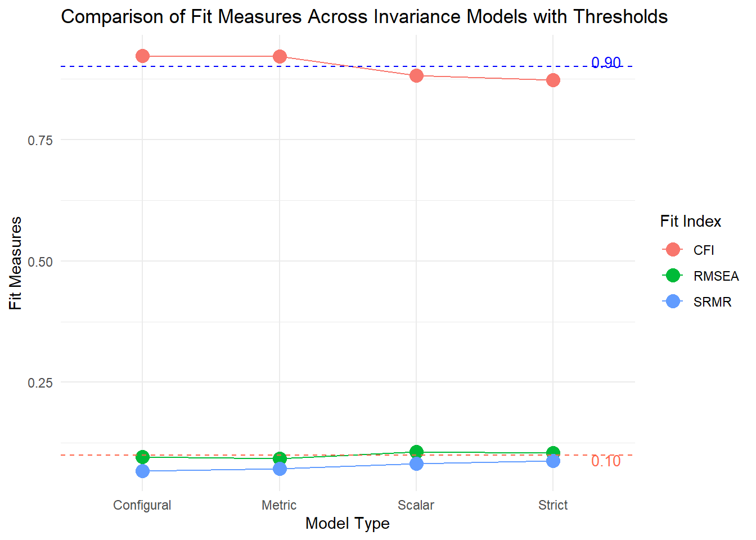Click the green RMSEA point at Configural
The height and width of the screenshot is (540, 756).
142,456
